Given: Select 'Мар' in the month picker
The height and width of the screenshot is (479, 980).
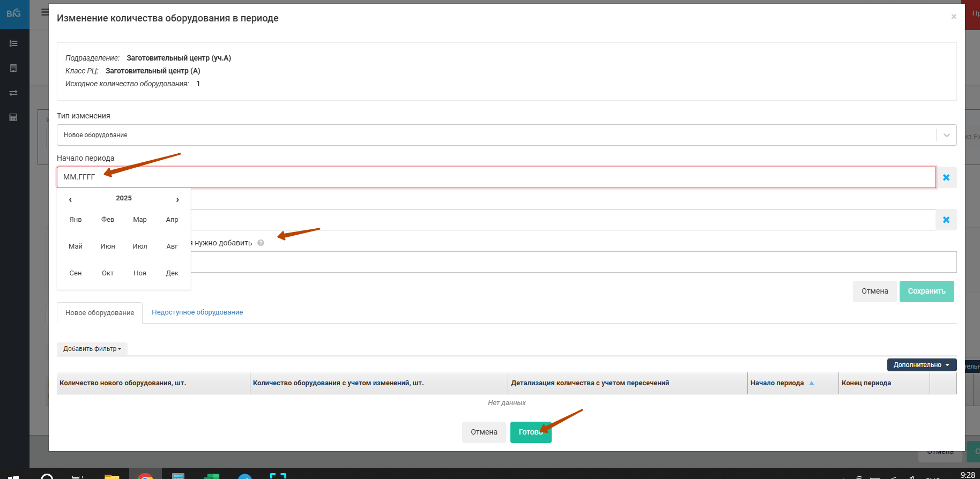Looking at the screenshot, I should click(x=140, y=220).
